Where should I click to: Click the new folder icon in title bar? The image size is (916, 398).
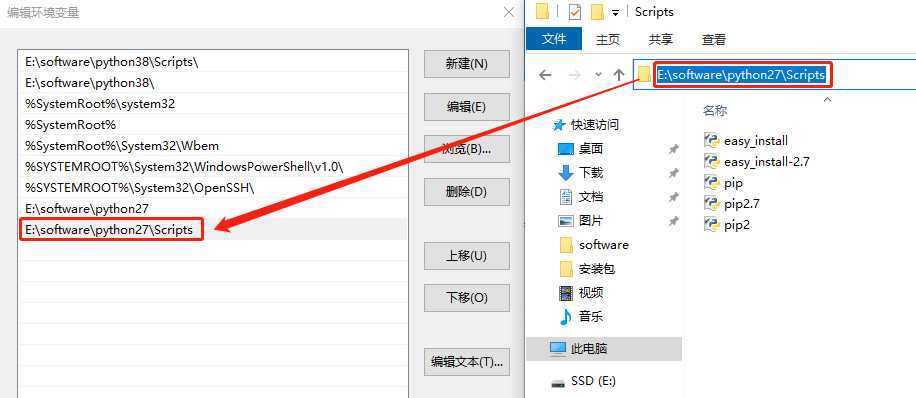[x=596, y=12]
